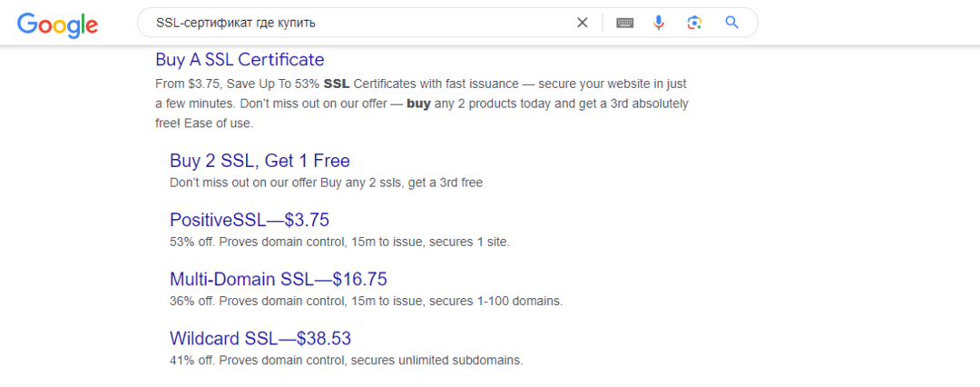The height and width of the screenshot is (387, 980).
Task: Click the bold "buy" word in ad text
Action: tap(418, 104)
